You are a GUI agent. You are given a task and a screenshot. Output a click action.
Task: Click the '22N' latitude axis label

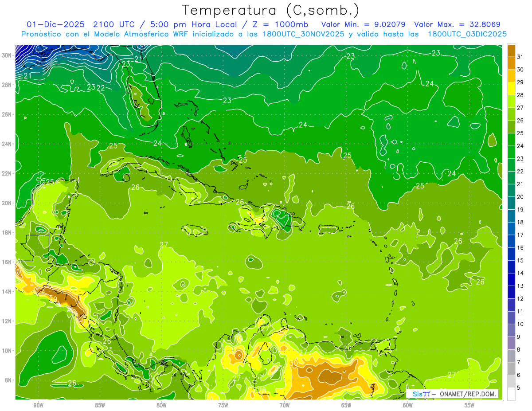click(8, 173)
